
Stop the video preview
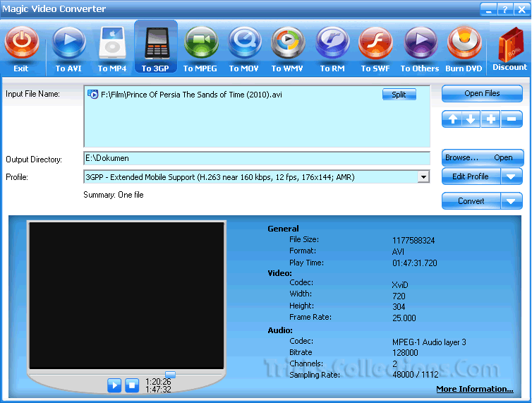[x=132, y=385]
